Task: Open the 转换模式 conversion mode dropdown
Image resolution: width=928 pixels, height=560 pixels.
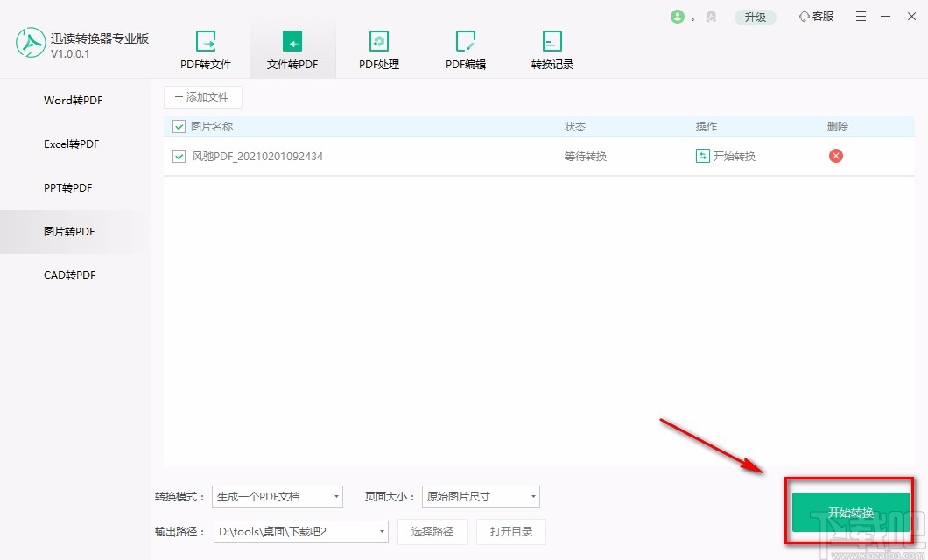Action: pos(335,496)
